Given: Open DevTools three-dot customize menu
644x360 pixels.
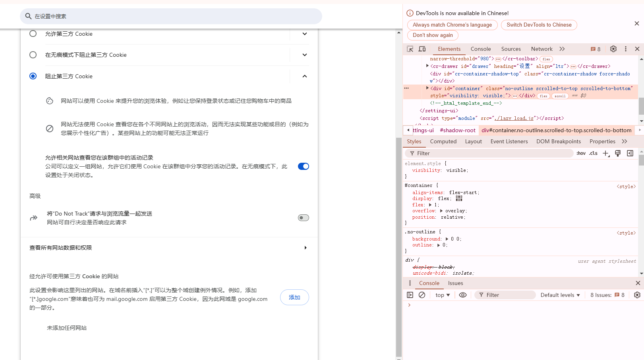Looking at the screenshot, I should pos(626,49).
